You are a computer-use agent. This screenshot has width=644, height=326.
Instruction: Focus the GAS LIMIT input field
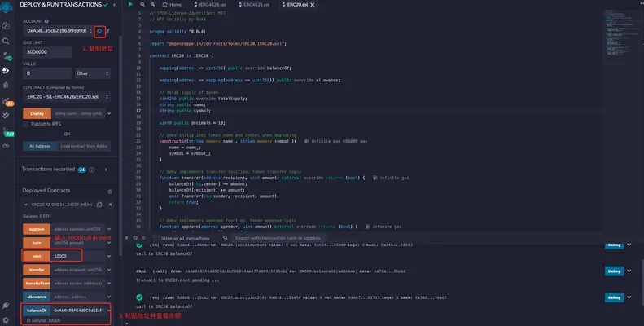47,52
